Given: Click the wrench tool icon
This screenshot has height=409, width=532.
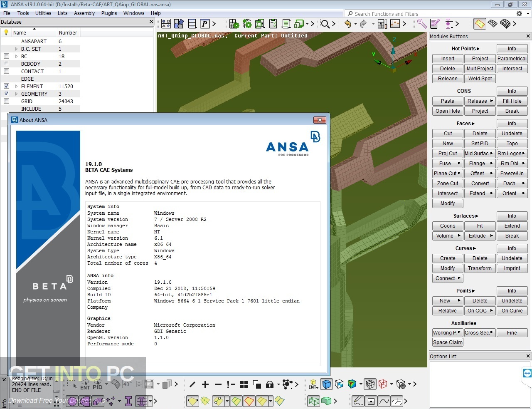Looking at the screenshot, I should pyautogui.click(x=422, y=24).
